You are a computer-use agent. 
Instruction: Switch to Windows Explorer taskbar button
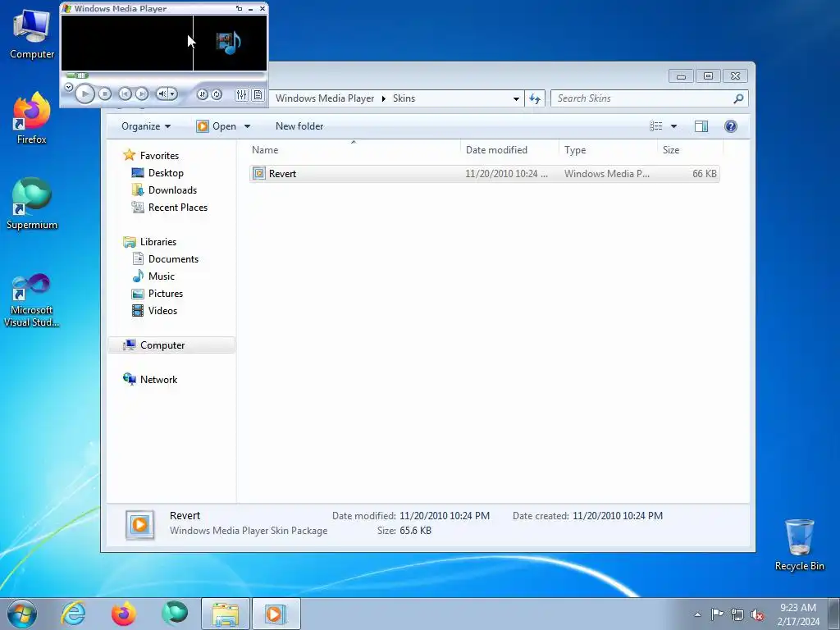226,614
